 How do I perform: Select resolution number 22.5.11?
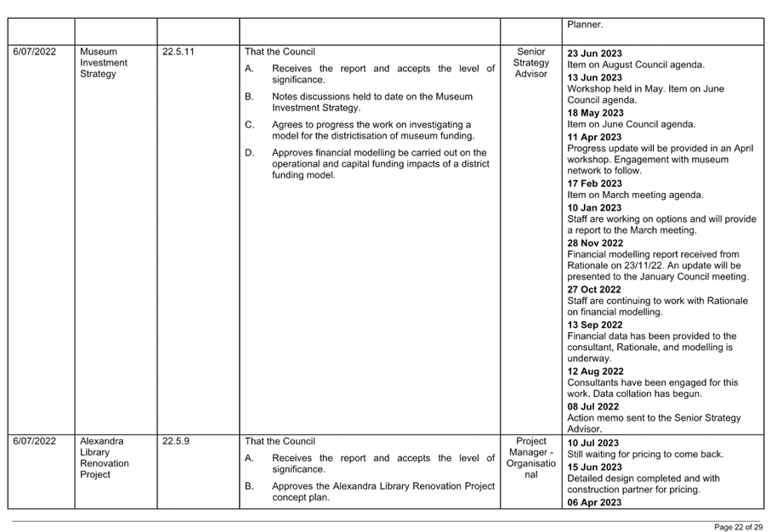[x=179, y=52]
